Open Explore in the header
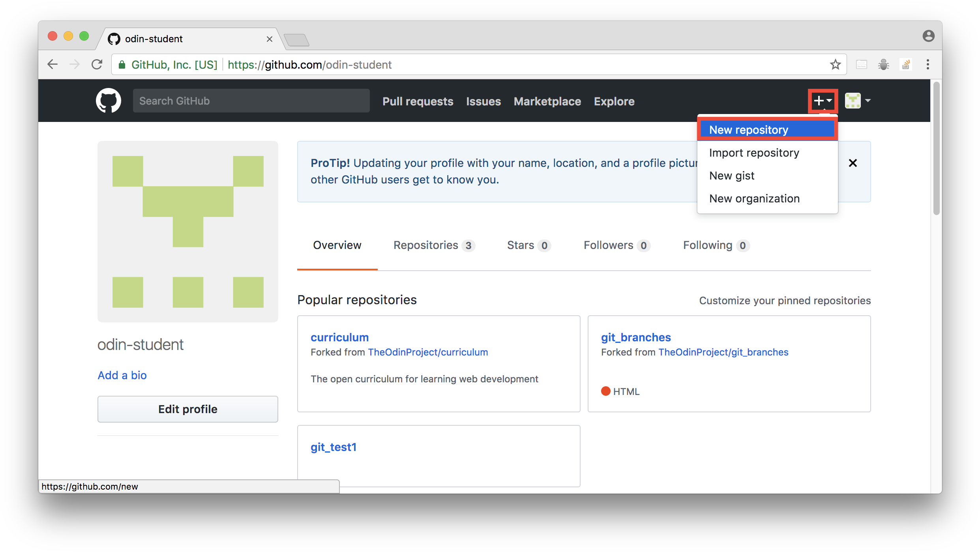This screenshot has width=980, height=552. [x=614, y=101]
